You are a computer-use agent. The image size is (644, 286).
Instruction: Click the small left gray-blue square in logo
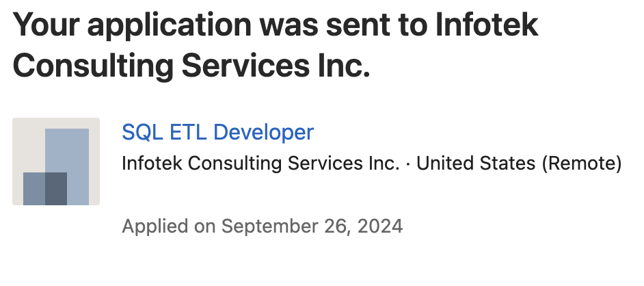[34, 189]
